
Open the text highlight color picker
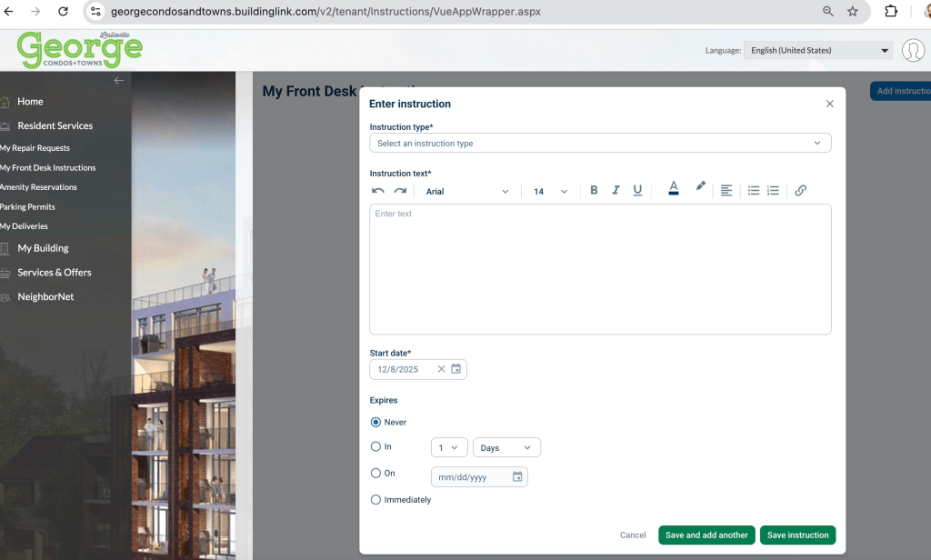(700, 187)
